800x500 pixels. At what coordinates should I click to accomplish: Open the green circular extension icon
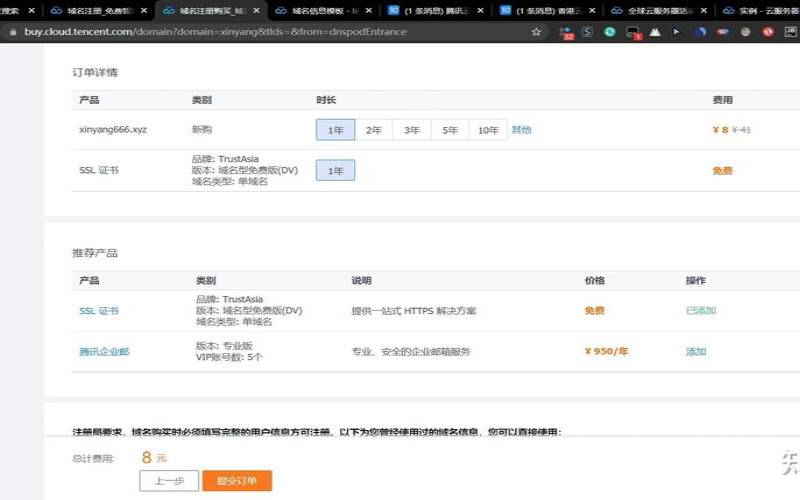(609, 32)
